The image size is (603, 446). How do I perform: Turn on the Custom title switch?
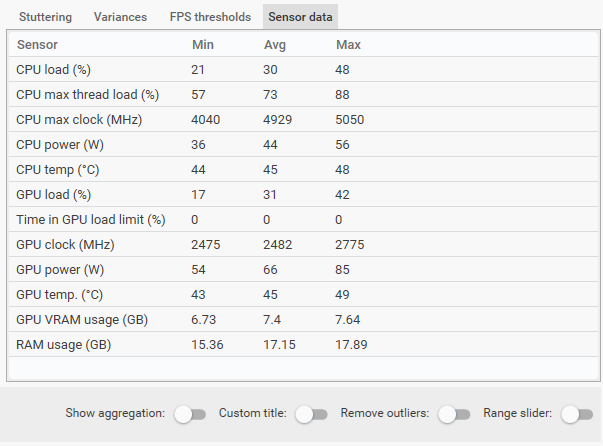(x=311, y=414)
